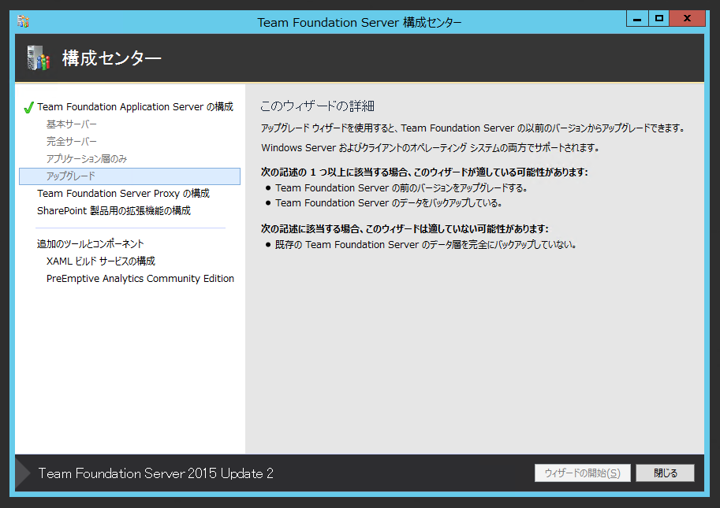Viewport: 720px width, 508px height.
Task: Click bullet 前のバージョンをアップグレードする
Action: point(401,188)
